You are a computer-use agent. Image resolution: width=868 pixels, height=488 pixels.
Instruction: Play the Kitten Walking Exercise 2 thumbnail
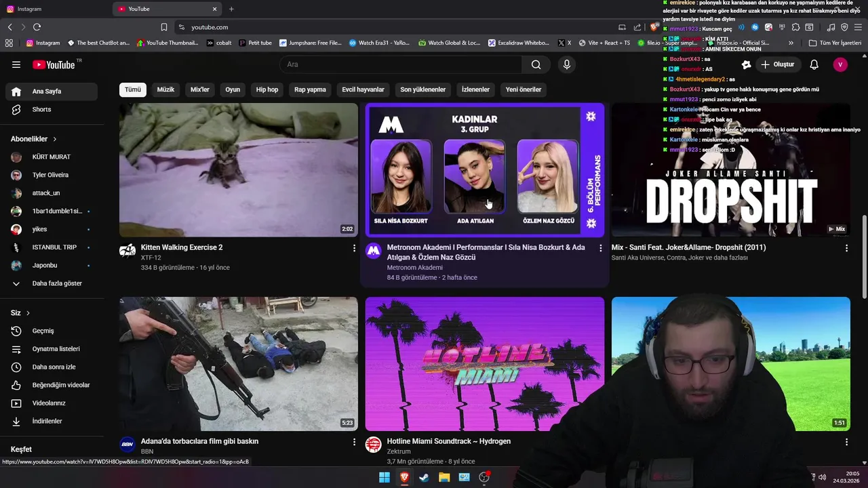point(239,170)
